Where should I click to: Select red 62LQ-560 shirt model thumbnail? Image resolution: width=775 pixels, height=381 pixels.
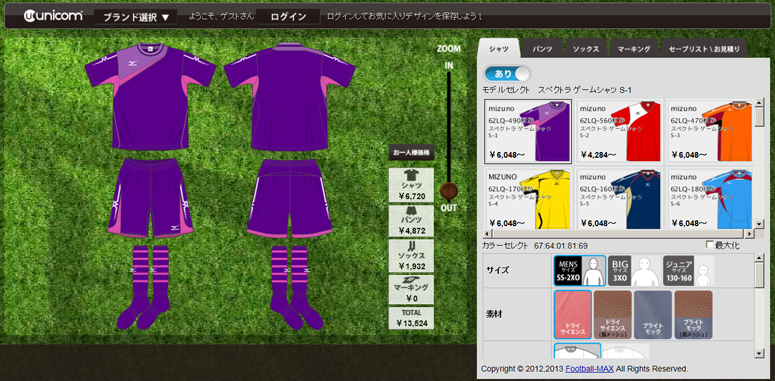(x=619, y=131)
